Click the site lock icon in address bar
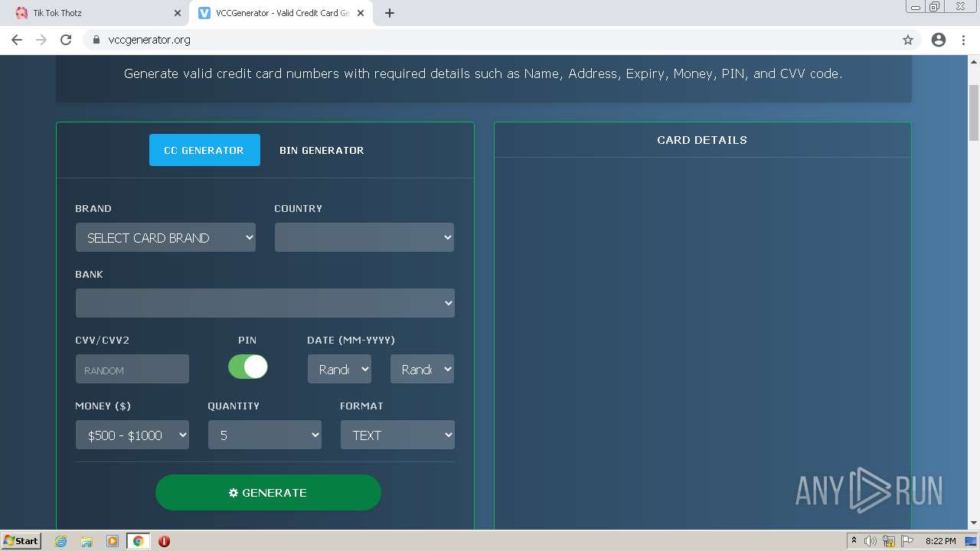 [x=96, y=40]
